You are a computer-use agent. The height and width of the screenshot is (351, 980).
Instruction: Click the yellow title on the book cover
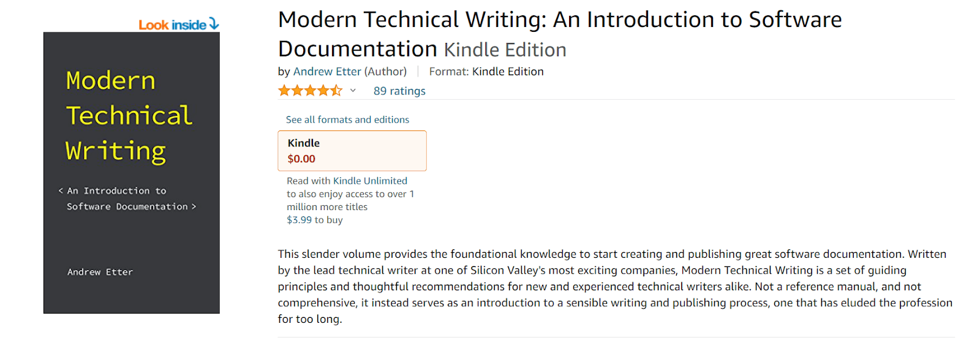coord(128,116)
